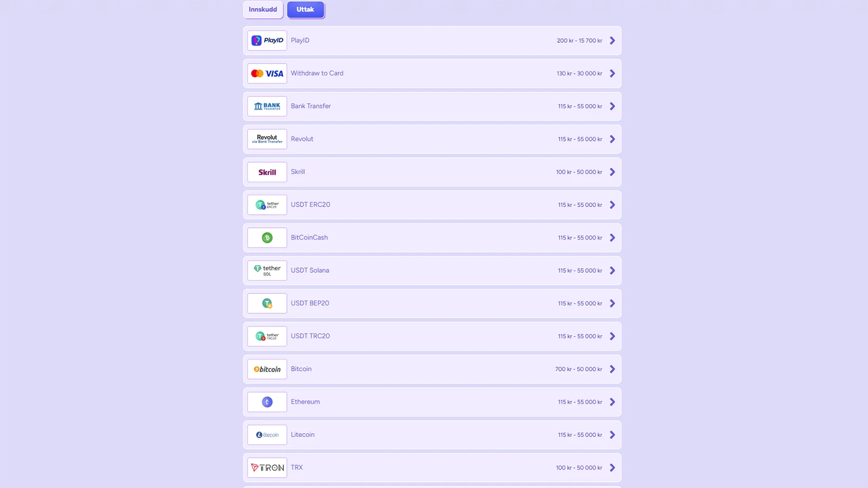
Task: Select the BitCoinCash green icon
Action: pyautogui.click(x=267, y=238)
